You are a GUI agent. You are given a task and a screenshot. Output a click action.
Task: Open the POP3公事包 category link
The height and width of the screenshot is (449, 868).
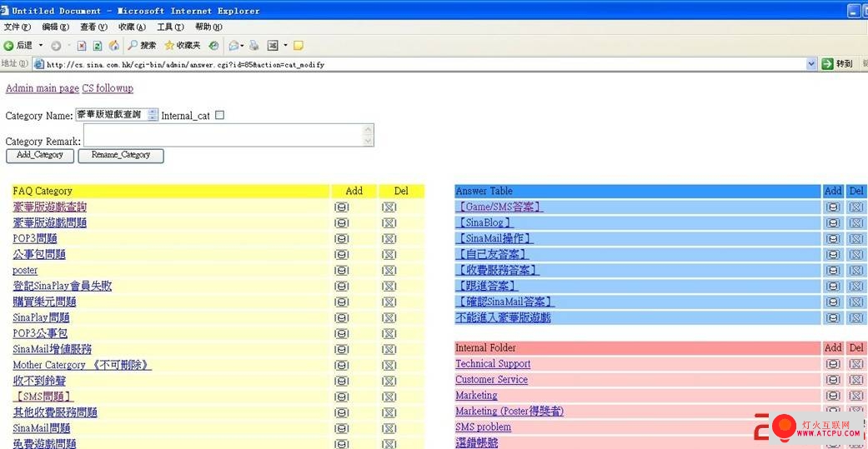pyautogui.click(x=40, y=334)
